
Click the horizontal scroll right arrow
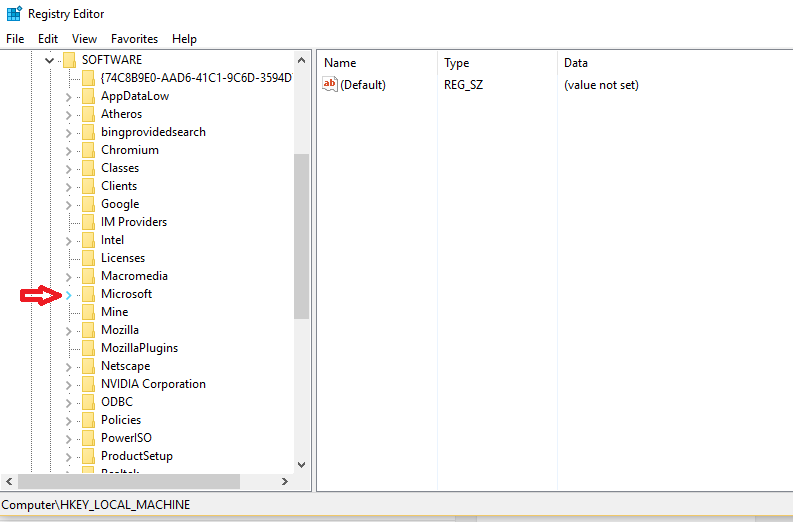285,482
